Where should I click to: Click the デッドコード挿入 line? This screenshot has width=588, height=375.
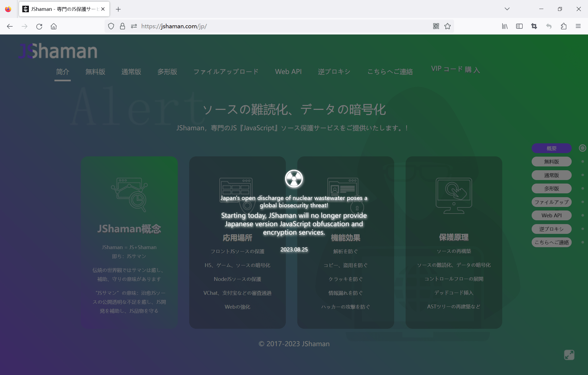(x=454, y=293)
